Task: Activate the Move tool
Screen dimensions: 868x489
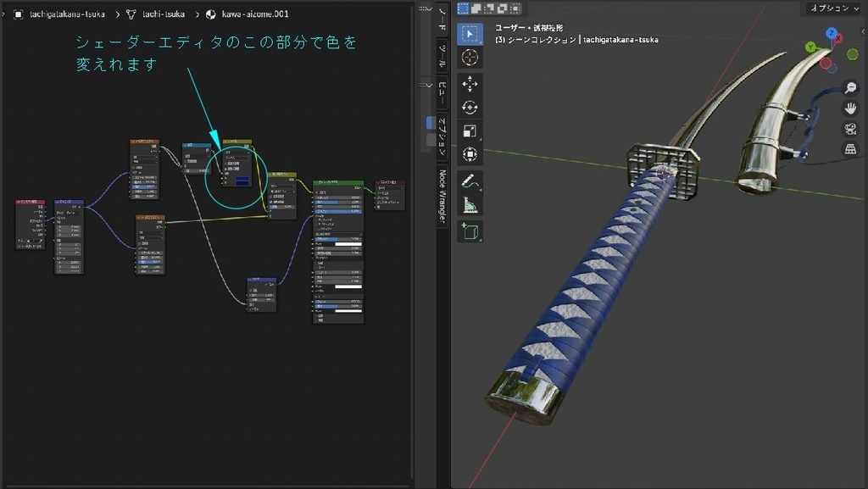Action: 470,84
